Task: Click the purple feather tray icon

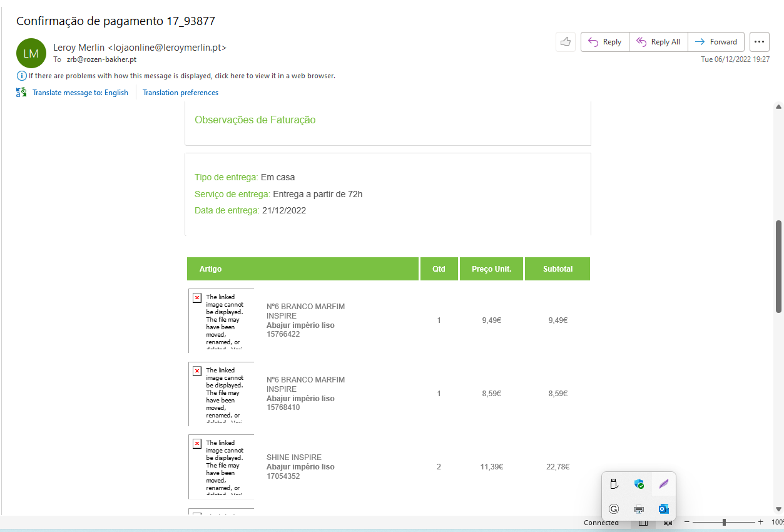Action: (664, 484)
